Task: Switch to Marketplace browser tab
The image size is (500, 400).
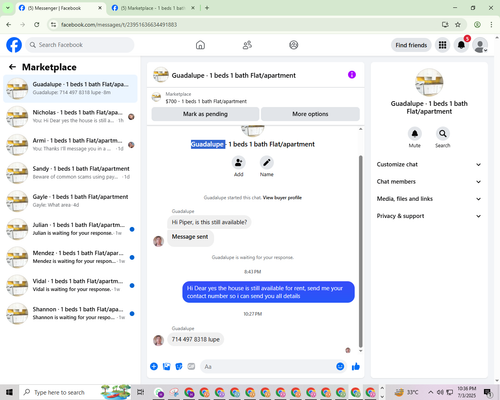Action: click(153, 8)
